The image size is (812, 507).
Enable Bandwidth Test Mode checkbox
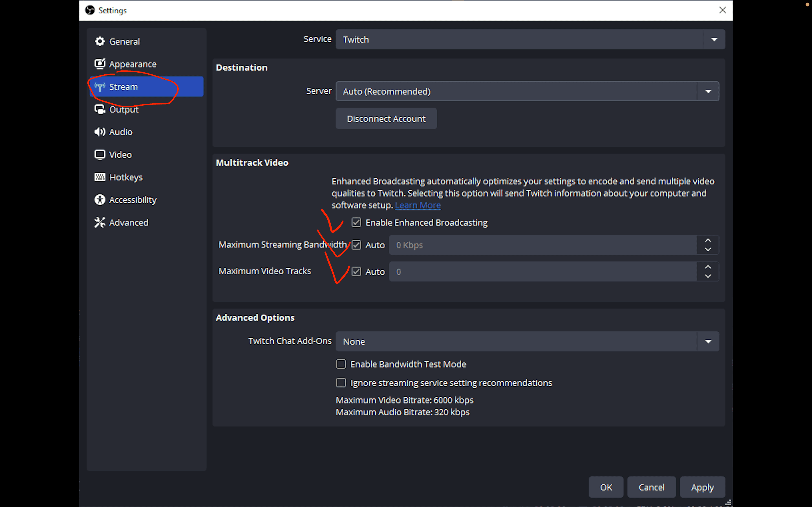pyautogui.click(x=341, y=364)
